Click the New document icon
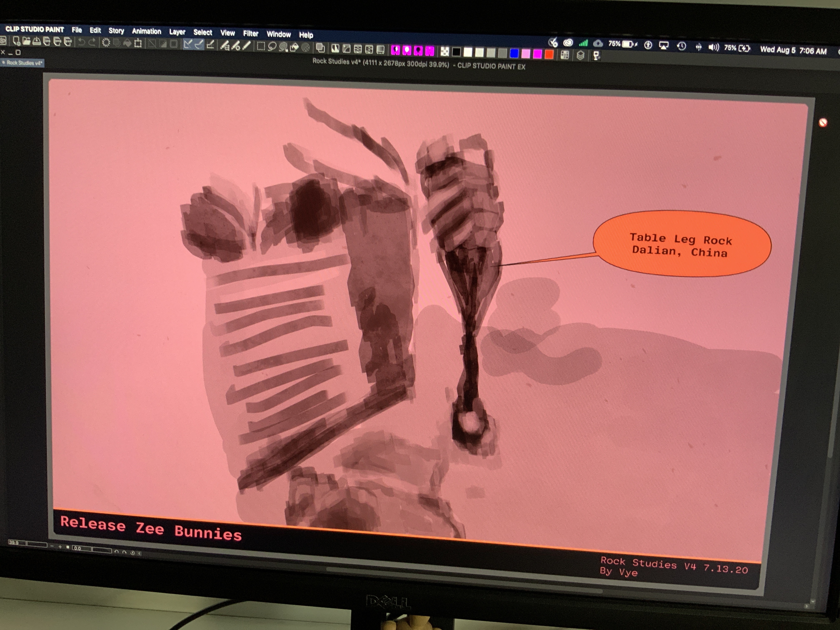 coord(17,41)
